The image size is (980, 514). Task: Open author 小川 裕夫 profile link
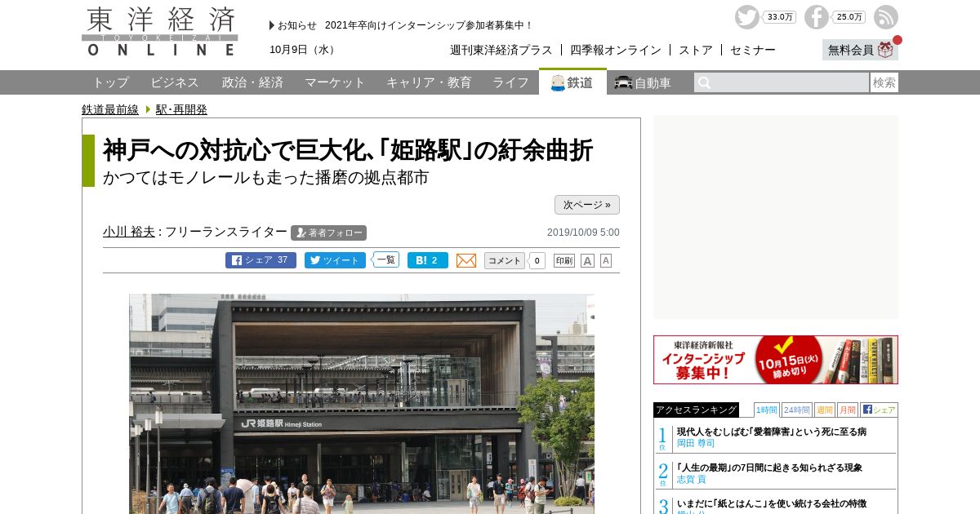pos(129,232)
